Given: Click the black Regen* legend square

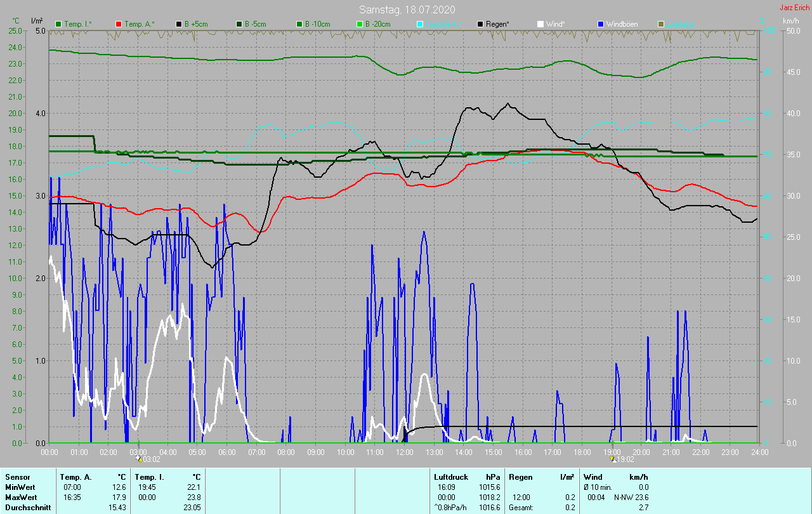Looking at the screenshot, I should pos(480,24).
